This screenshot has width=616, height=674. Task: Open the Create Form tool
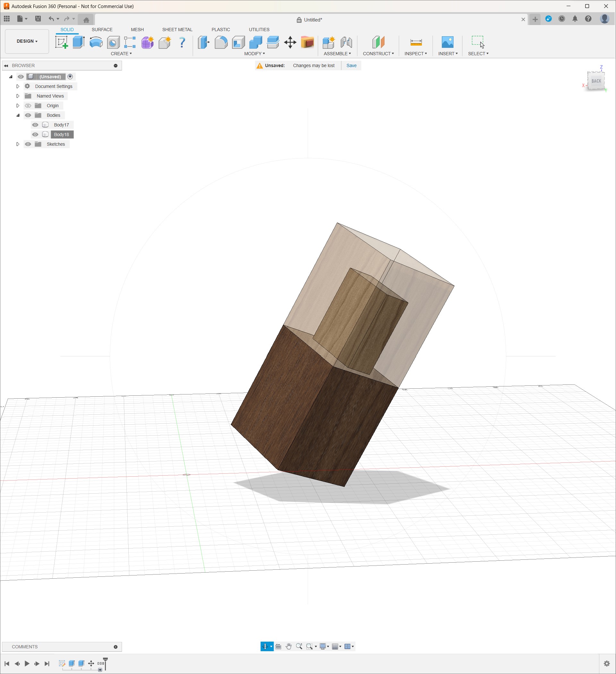147,43
